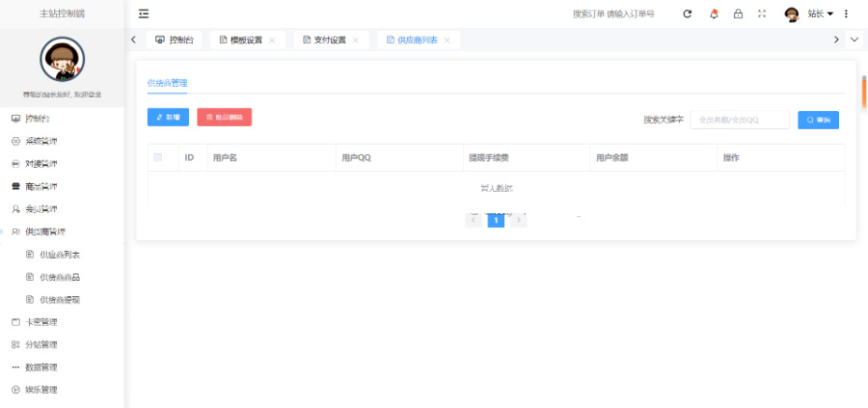Image resolution: width=868 pixels, height=408 pixels.
Task: Close the 供应商列表 tab
Action: pyautogui.click(x=448, y=40)
